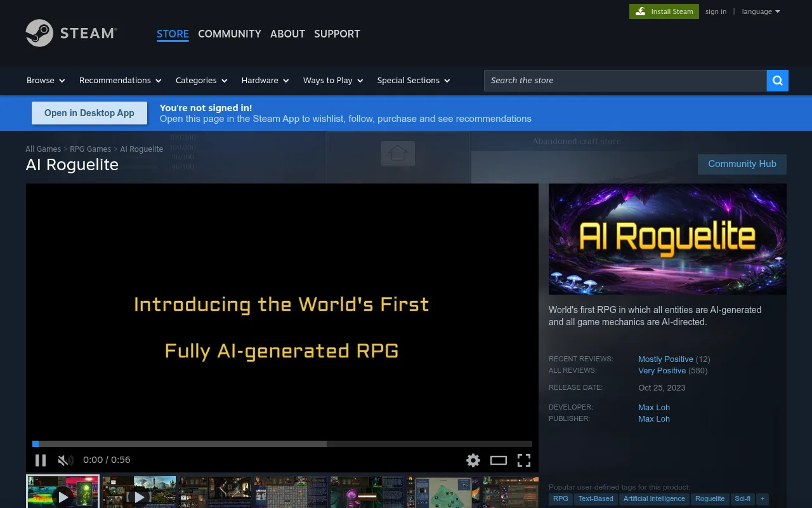Select the Roguelite tag
The width and height of the screenshot is (812, 508).
click(x=710, y=499)
